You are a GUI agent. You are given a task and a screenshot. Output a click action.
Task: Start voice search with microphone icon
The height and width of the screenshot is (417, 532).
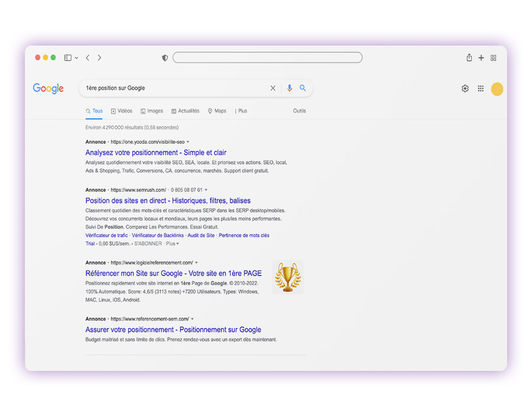tap(290, 88)
